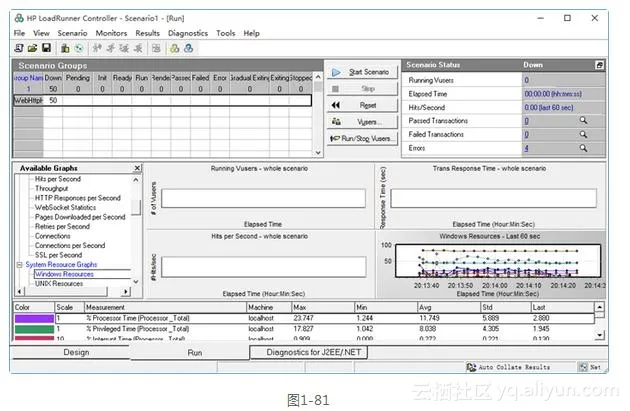Open the Monitors menu
The width and height of the screenshot is (630, 411).
click(111, 33)
